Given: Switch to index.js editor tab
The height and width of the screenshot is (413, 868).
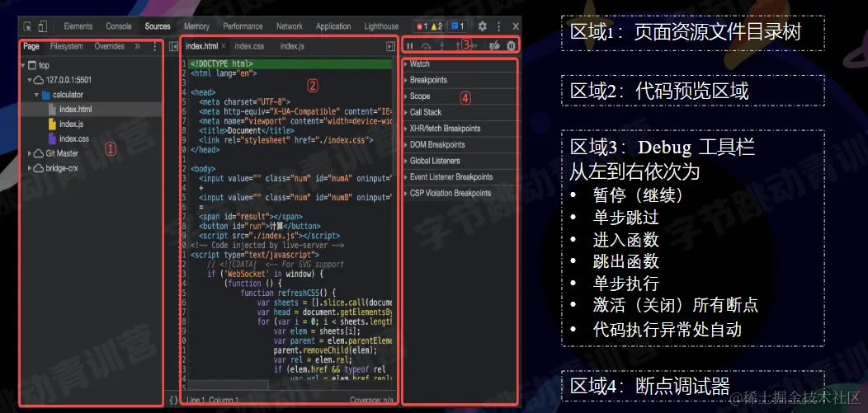Looking at the screenshot, I should click(x=292, y=46).
